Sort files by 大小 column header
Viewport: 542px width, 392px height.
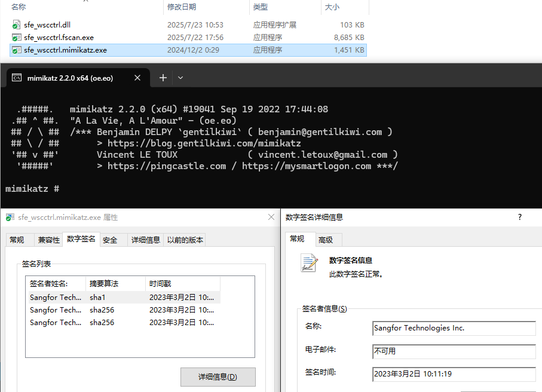tap(332, 7)
